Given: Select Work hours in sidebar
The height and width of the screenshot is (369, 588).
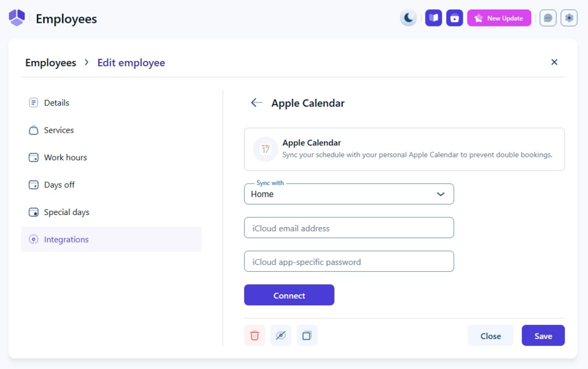Looking at the screenshot, I should tap(65, 157).
